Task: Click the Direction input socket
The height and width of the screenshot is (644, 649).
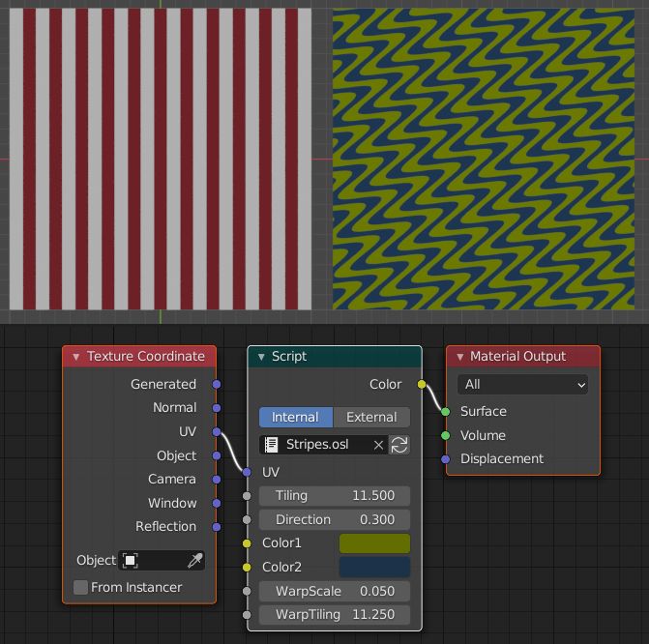Action: tap(247, 520)
